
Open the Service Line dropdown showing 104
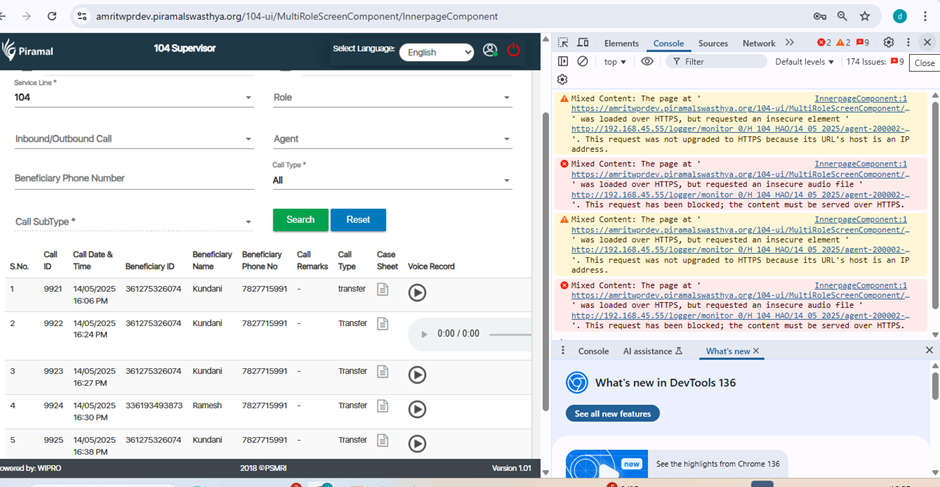(134, 97)
